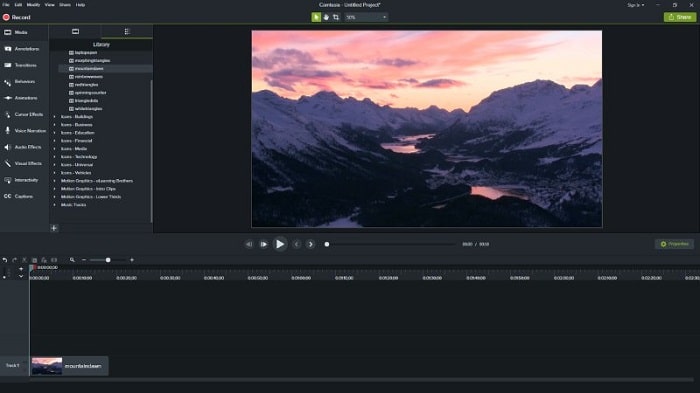The height and width of the screenshot is (393, 700).
Task: Open the Transitions panel
Action: [x=24, y=65]
